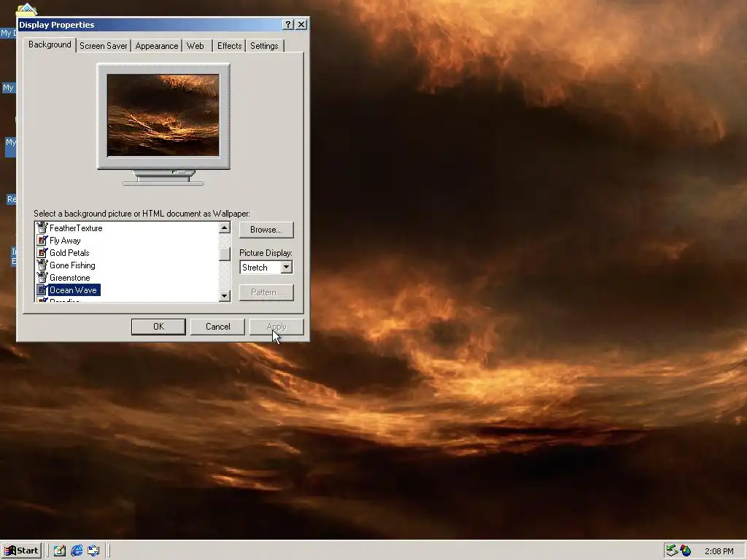Select FeatherTexture wallpaper

[x=76, y=228]
